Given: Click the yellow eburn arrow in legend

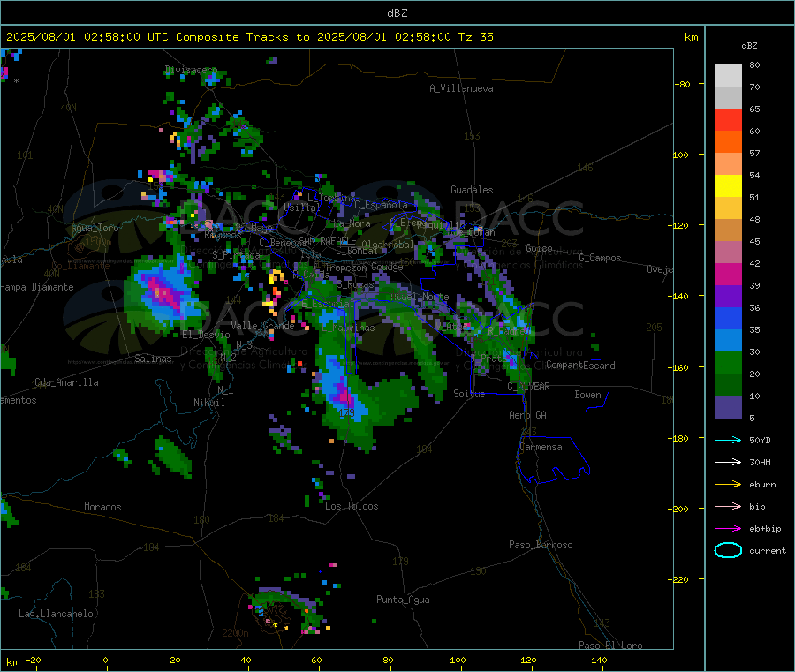Looking at the screenshot, I should click(728, 485).
